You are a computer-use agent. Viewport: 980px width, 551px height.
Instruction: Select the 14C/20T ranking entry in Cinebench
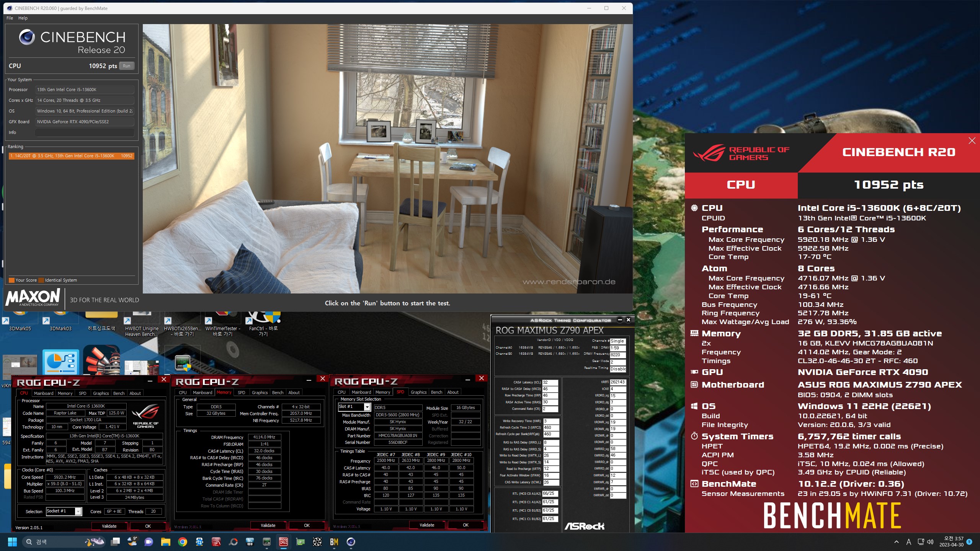72,156
